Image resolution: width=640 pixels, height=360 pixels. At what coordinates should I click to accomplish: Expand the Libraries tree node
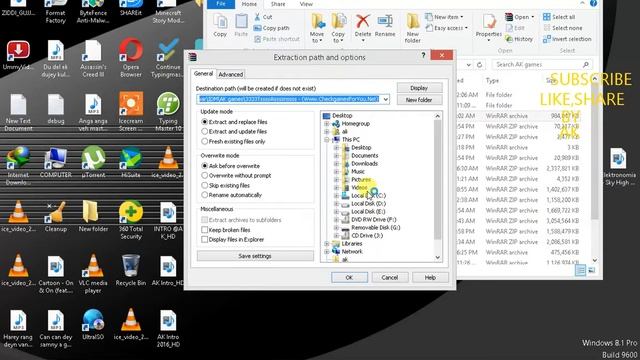coord(327,244)
